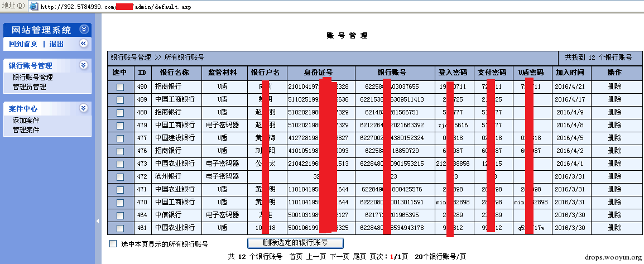644x264 pixels.
Task: Click the IE page icon in address bar
Action: point(34,7)
